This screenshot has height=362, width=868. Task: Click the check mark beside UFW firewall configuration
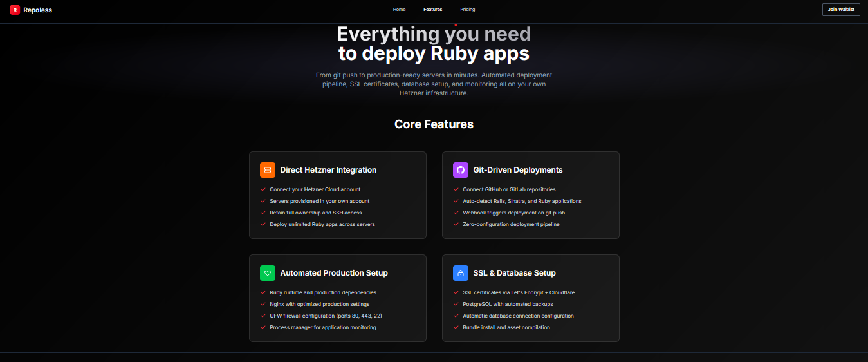(x=263, y=316)
